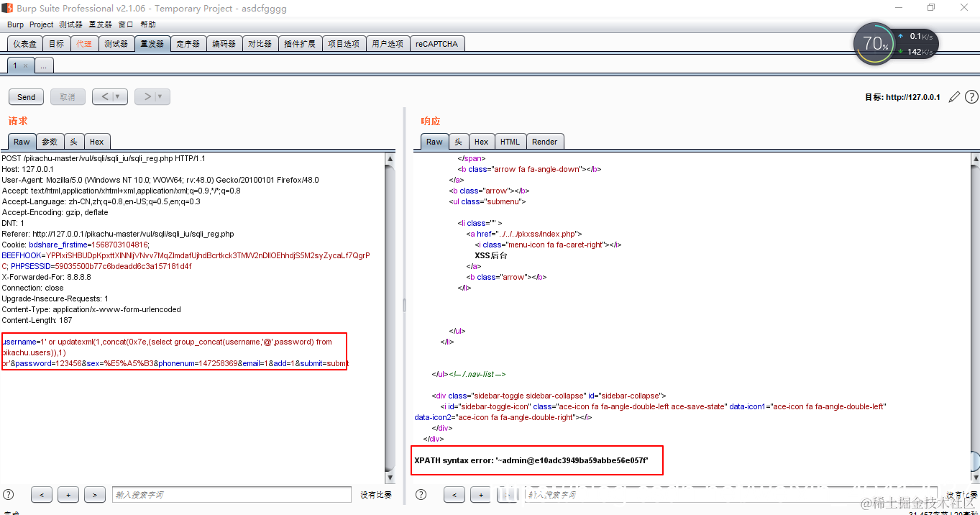The image size is (980, 515).
Task: Go to previous request with < button
Action: coord(104,97)
